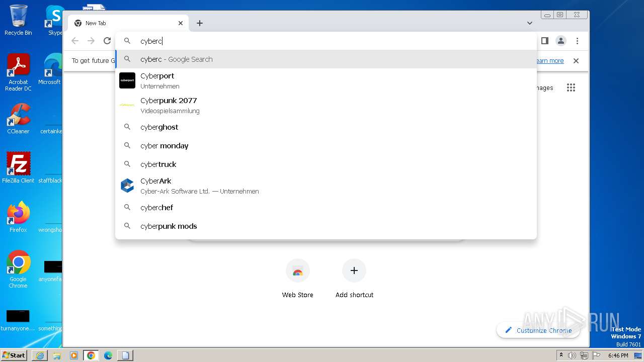Screen dimensions: 644x362
Task: Pick the cyber monday suggestion
Action: (x=326, y=146)
